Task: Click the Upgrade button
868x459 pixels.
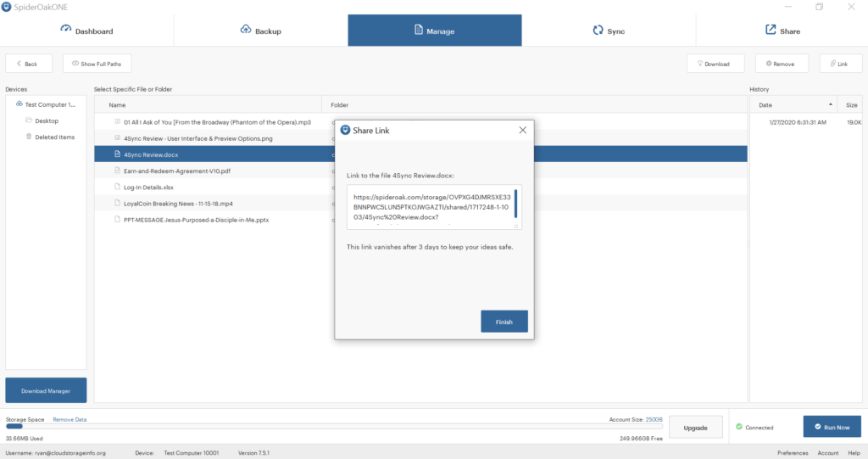Action: pos(695,428)
